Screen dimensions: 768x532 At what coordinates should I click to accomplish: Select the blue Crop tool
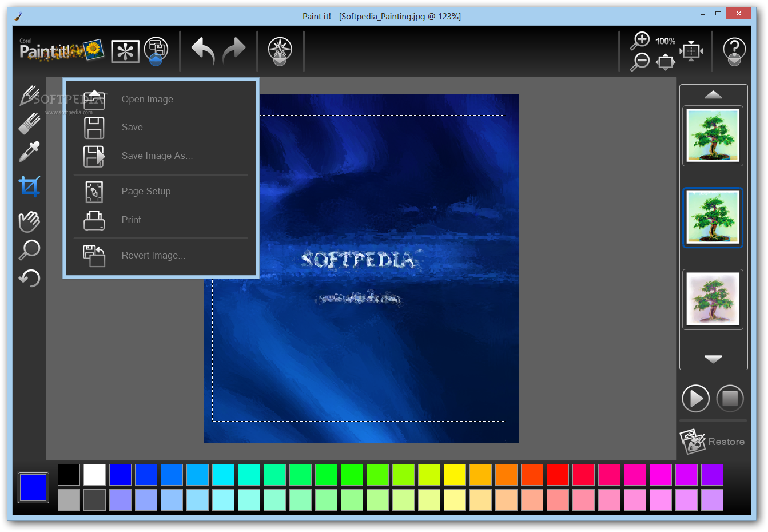[x=29, y=186]
